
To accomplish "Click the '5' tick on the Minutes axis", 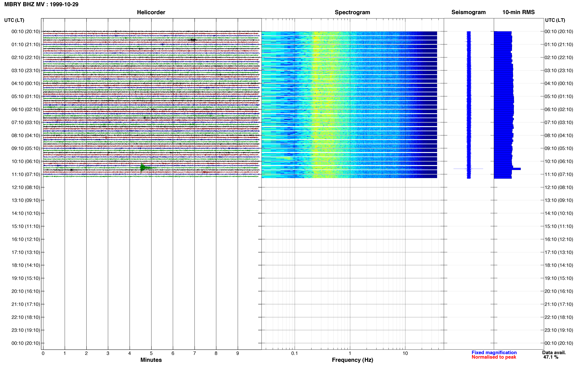I will 151,353.
